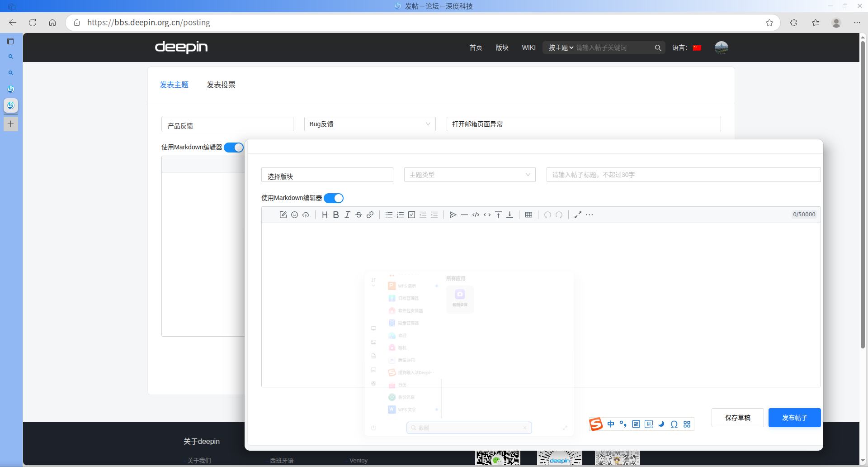Select the italic formatting icon

point(347,215)
